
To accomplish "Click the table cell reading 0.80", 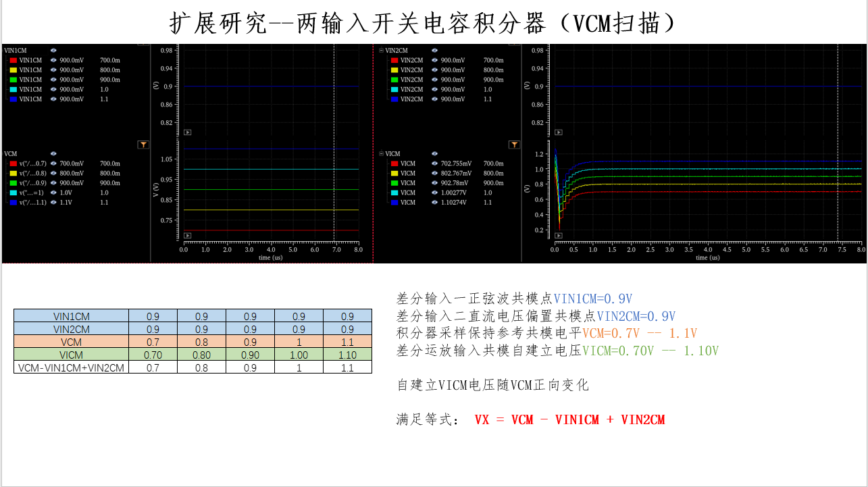I will click(x=202, y=355).
